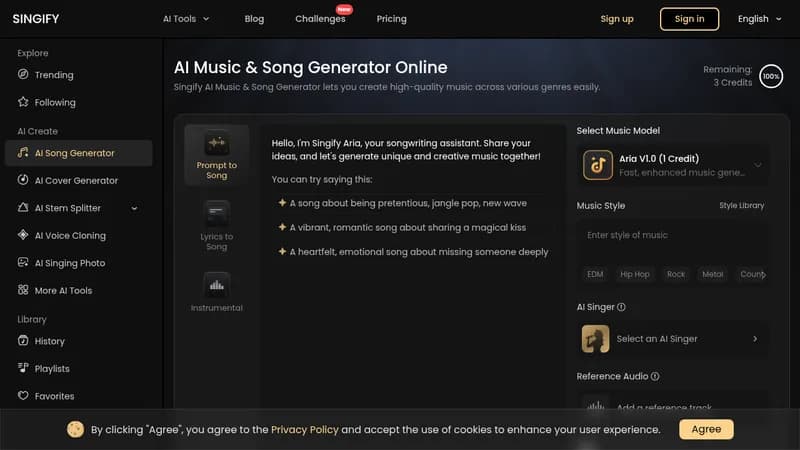Choose the 'sharing a magical kiss' suggestion
The height and width of the screenshot is (450, 800).
tap(408, 228)
